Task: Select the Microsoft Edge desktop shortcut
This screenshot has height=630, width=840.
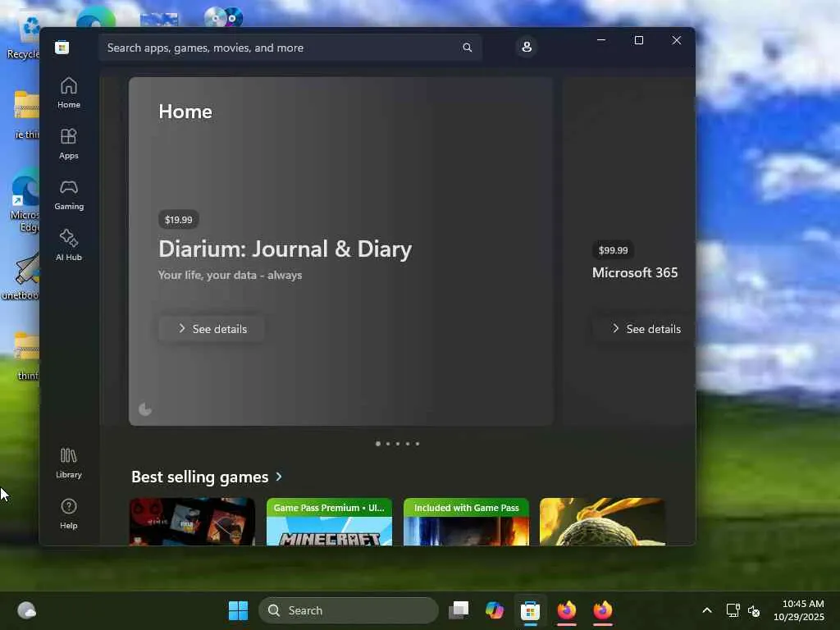Action: coord(25,203)
